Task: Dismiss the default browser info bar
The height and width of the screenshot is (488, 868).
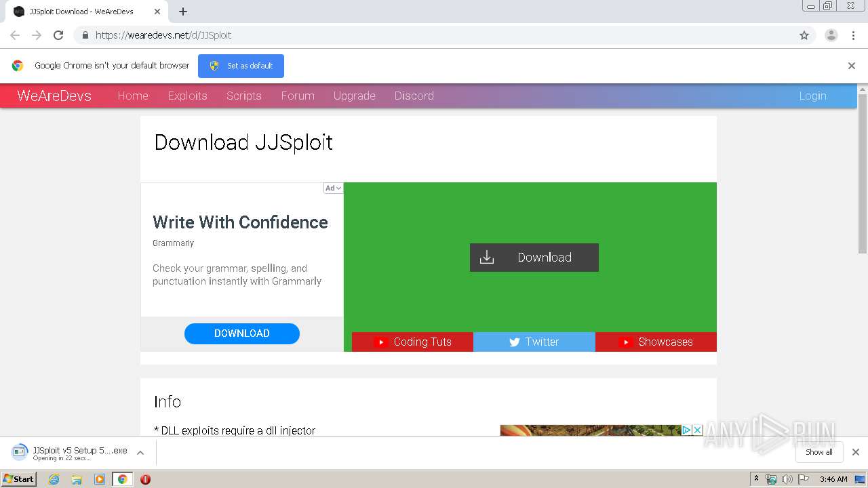Action: click(852, 66)
